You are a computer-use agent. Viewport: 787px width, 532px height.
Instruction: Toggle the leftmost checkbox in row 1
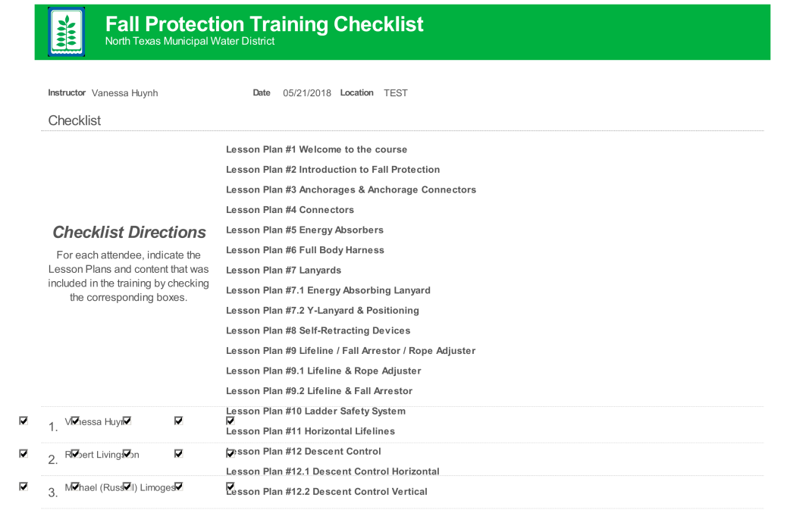pos(24,421)
